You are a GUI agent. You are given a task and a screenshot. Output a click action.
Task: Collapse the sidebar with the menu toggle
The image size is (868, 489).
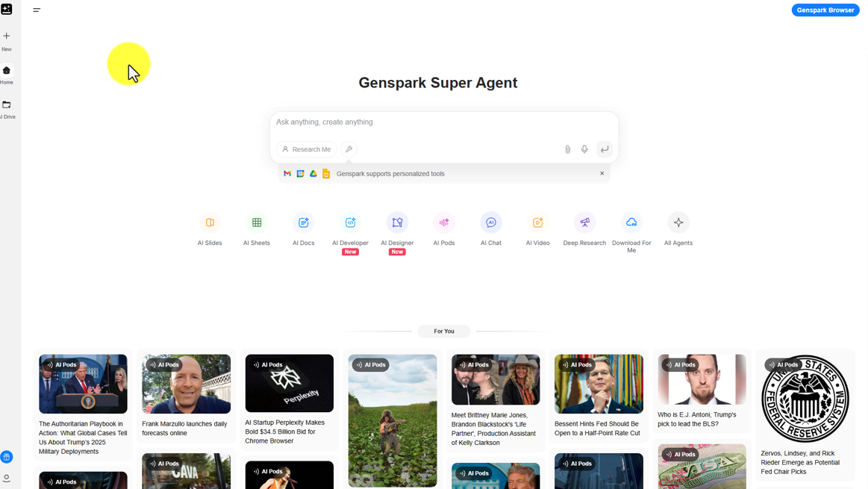click(37, 10)
